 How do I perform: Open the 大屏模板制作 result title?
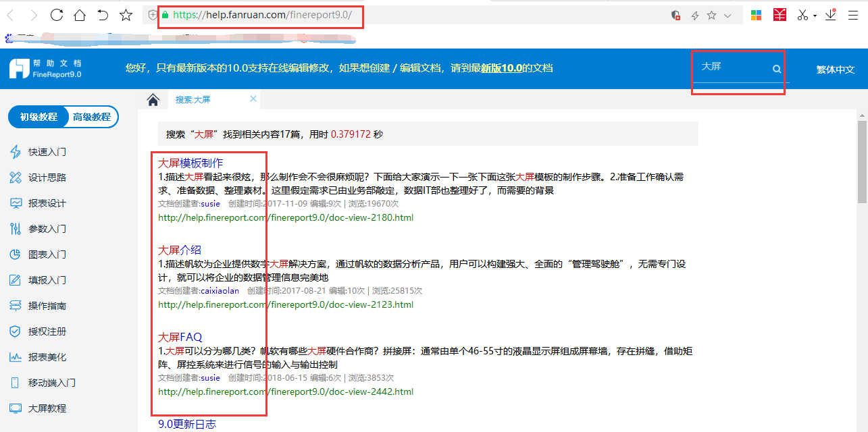[x=190, y=163]
